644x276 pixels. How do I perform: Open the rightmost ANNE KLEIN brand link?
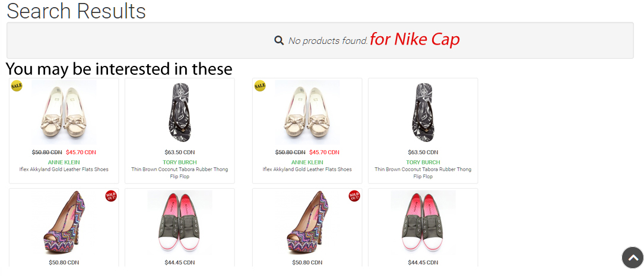click(x=307, y=162)
